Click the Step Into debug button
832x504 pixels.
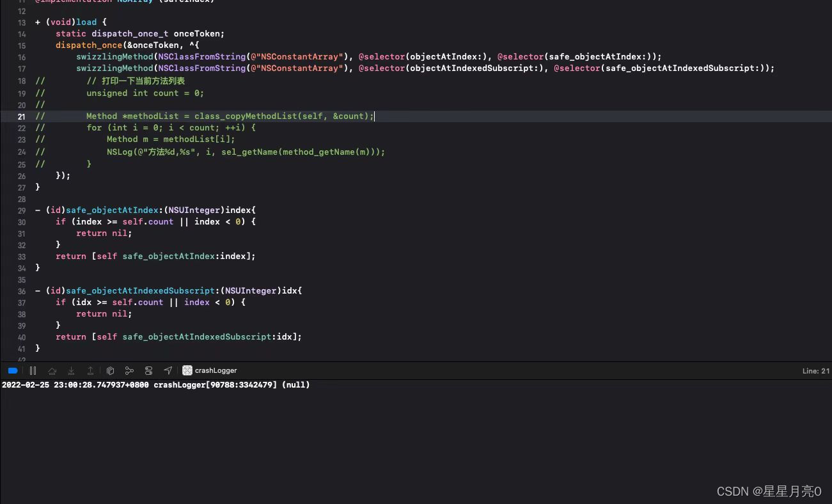click(x=72, y=370)
